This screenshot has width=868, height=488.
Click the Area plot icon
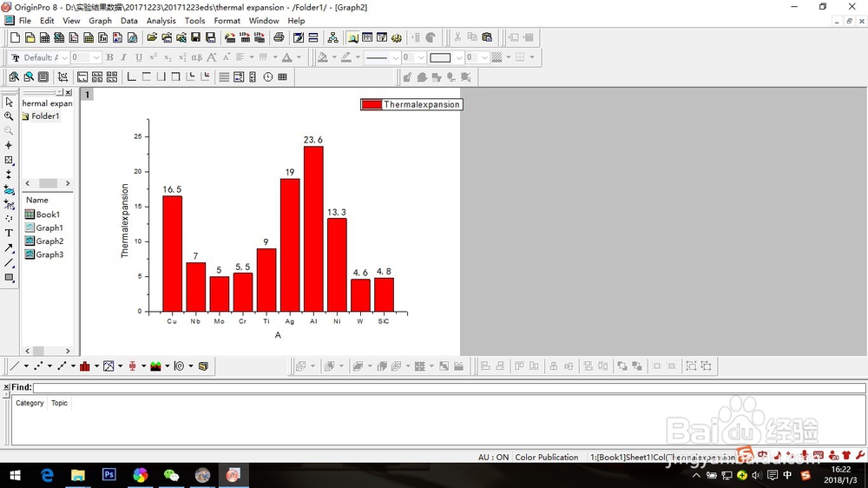155,366
